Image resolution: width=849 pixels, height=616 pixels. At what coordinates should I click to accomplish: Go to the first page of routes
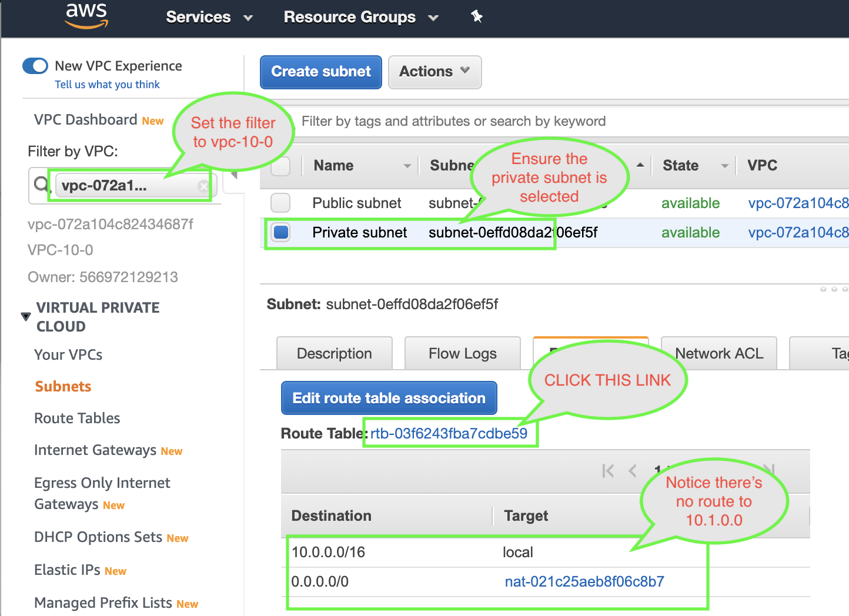click(608, 471)
